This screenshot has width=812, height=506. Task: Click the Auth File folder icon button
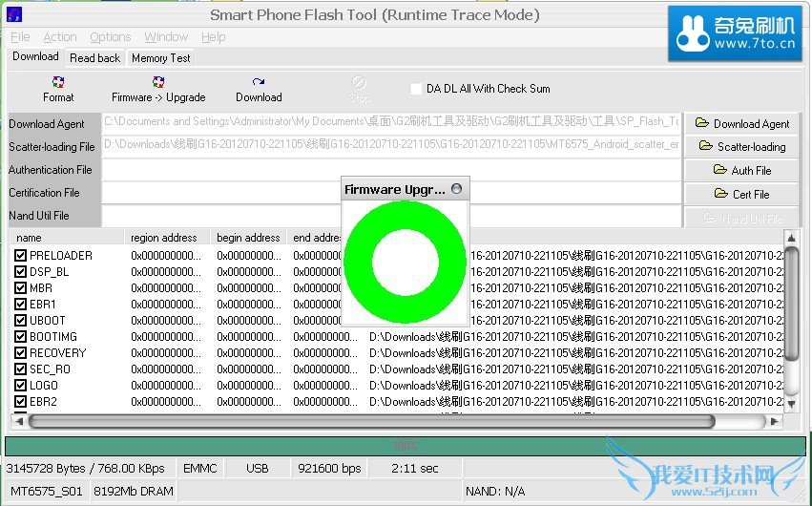click(741, 170)
